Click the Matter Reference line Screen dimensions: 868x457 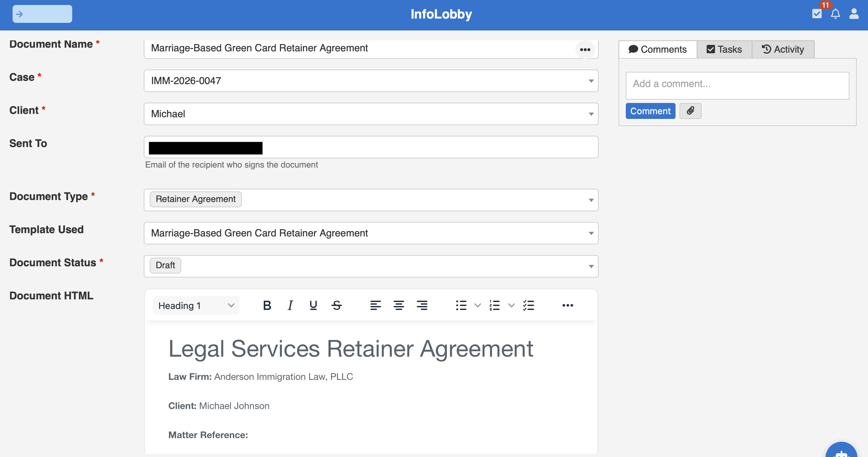208,435
